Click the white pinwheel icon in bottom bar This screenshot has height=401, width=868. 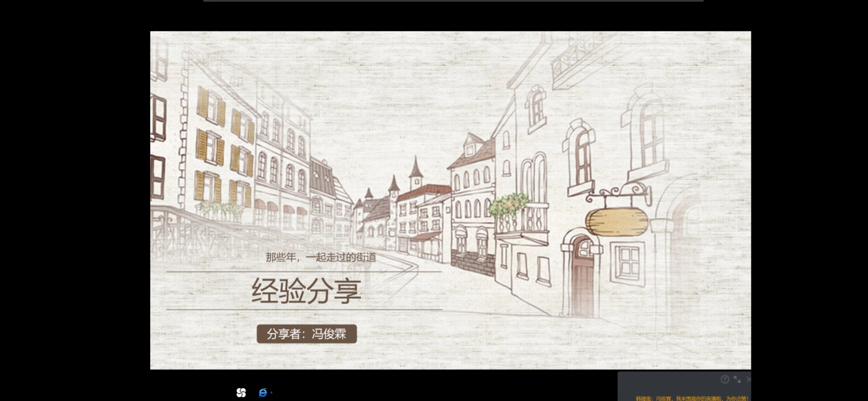241,392
